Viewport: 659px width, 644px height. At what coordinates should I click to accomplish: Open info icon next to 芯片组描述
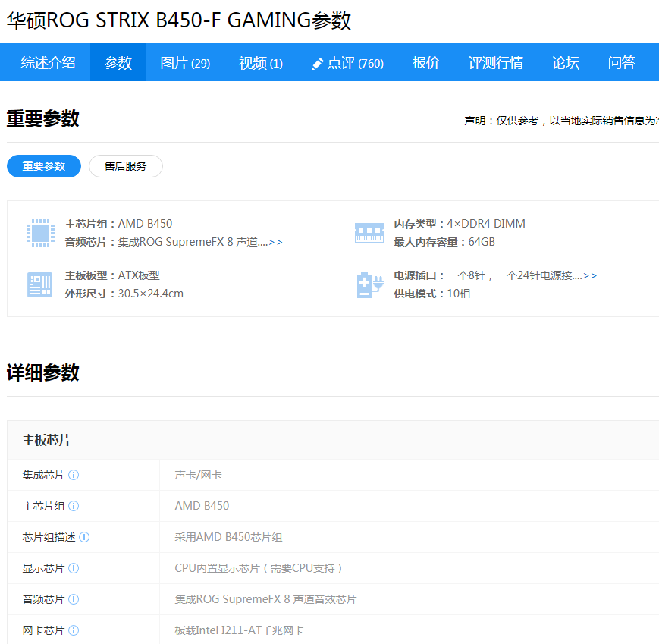tap(84, 537)
